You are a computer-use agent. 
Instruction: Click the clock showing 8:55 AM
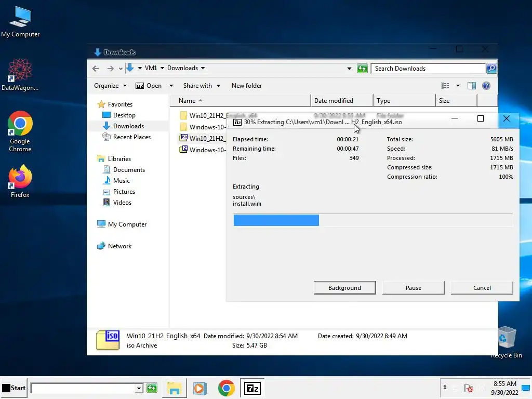tap(505, 384)
